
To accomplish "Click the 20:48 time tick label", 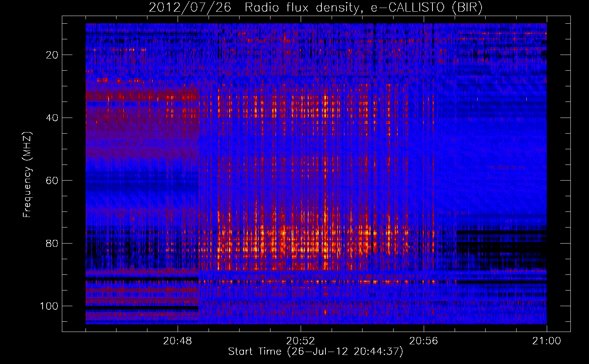I will 177,341.
